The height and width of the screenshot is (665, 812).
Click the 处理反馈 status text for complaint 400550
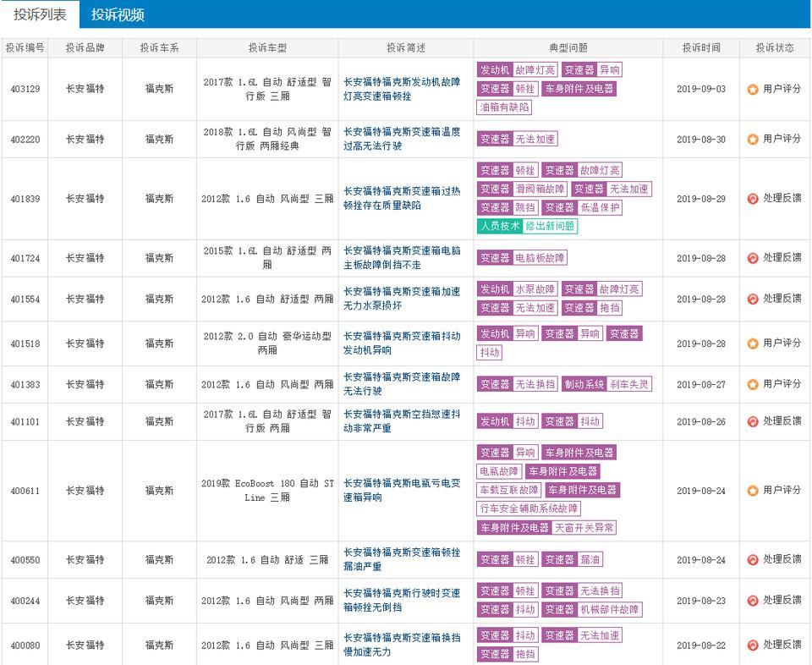coord(782,559)
